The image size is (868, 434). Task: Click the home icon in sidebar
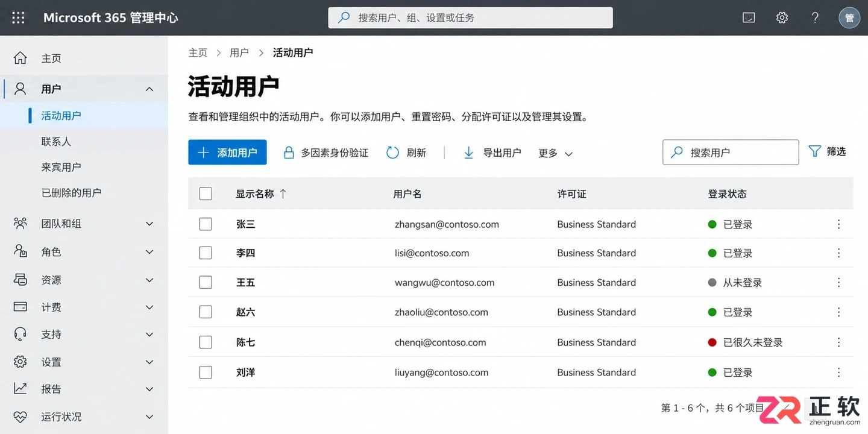click(20, 58)
